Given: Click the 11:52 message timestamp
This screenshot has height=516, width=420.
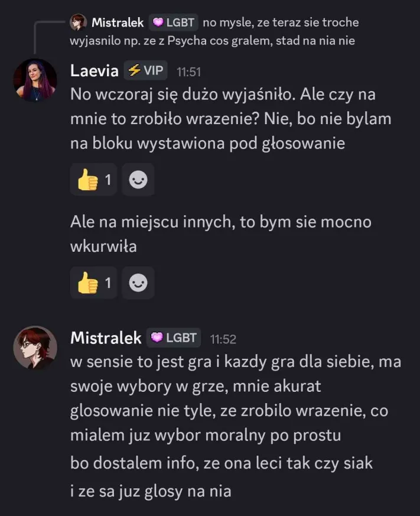Looking at the screenshot, I should [x=223, y=339].
